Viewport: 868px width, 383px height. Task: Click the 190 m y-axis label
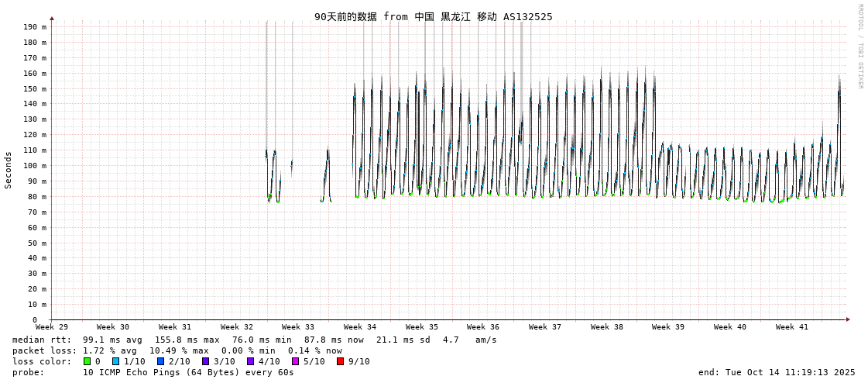(x=34, y=27)
